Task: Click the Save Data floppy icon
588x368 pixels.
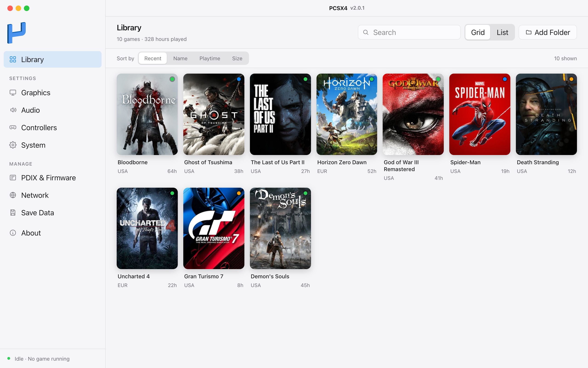Action: coord(13,213)
